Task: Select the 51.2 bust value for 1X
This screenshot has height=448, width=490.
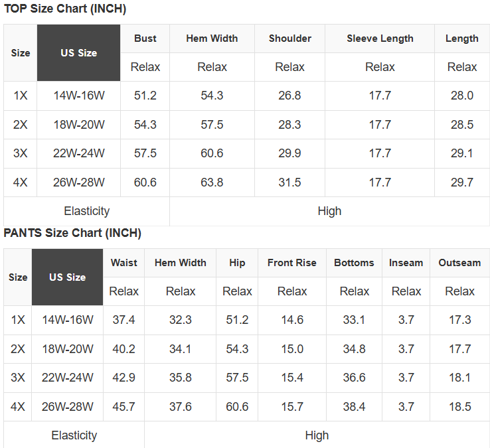Action: (145, 96)
